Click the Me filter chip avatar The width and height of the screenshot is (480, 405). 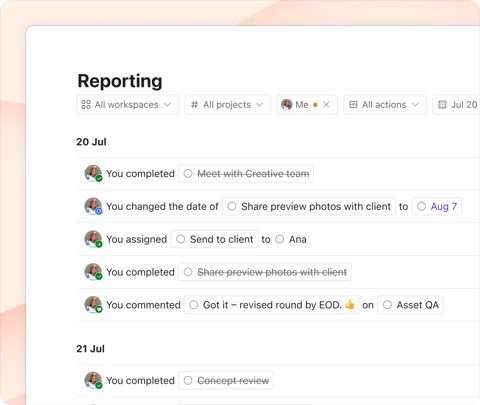click(287, 105)
